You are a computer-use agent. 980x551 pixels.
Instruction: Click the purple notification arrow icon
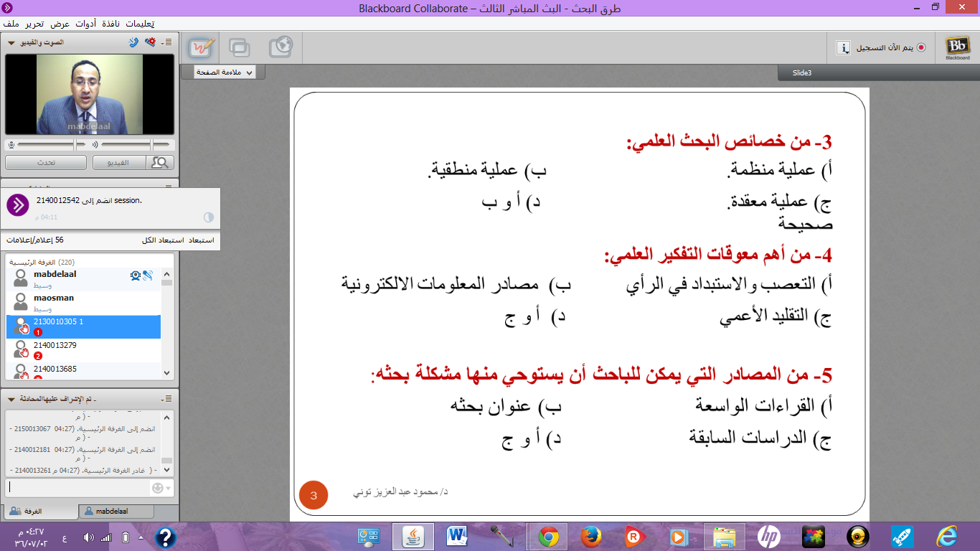(x=17, y=205)
